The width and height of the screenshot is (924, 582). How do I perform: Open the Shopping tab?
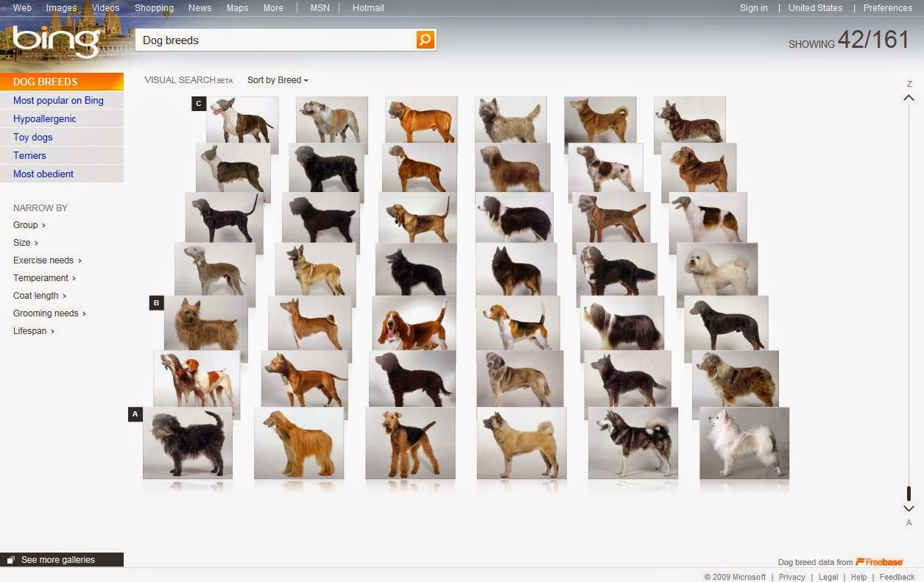pos(154,8)
